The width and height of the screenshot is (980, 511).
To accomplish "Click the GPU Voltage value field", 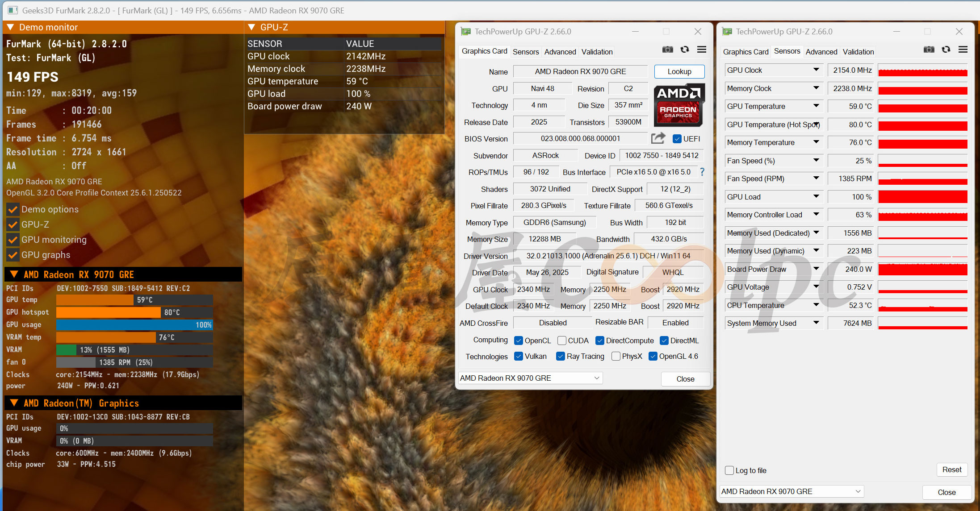I will point(851,287).
